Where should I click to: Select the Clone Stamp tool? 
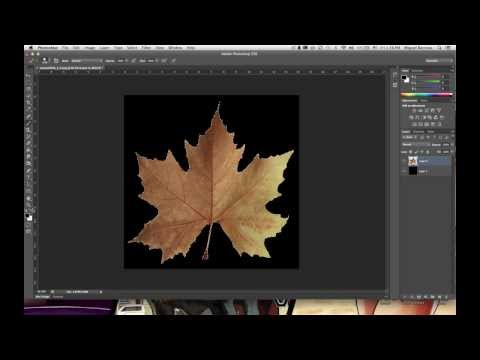point(29,130)
